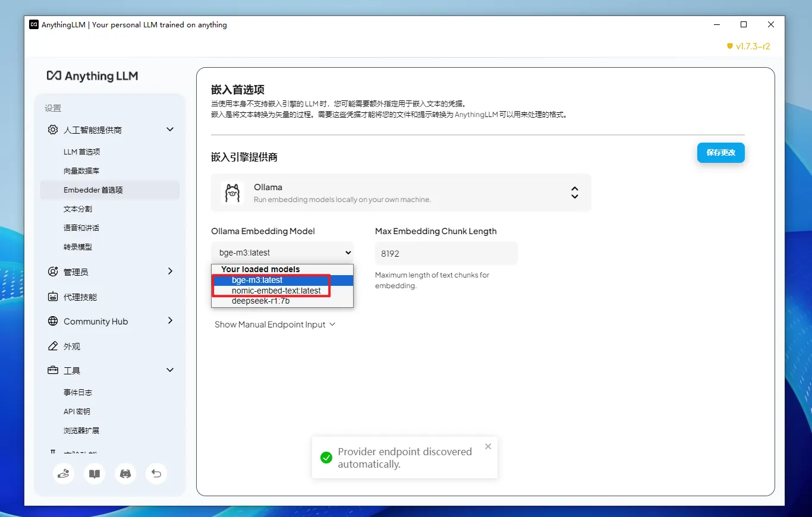
Task: Click the 嵌入首选项 heading
Action: click(x=238, y=90)
